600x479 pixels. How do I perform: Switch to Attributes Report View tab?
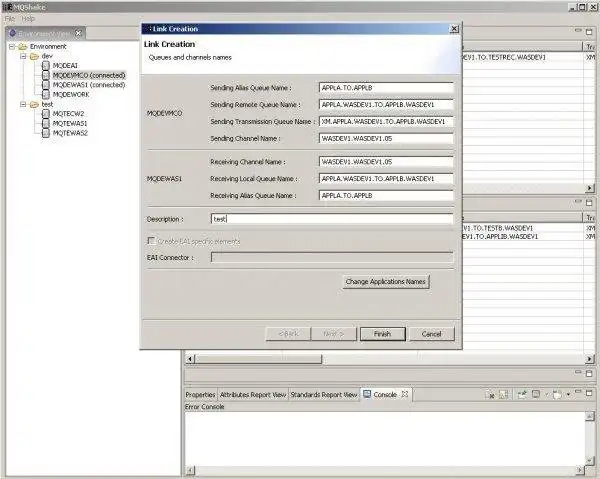coord(253,394)
